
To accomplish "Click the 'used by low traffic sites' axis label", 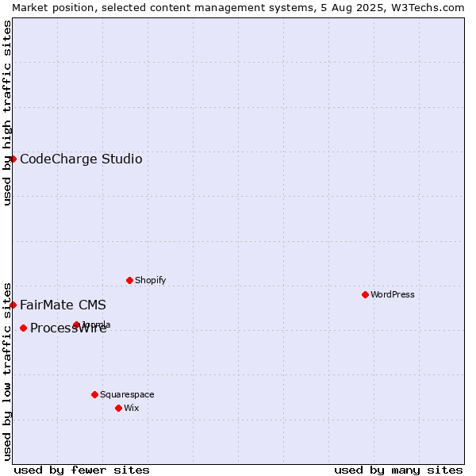I will 6,372.
